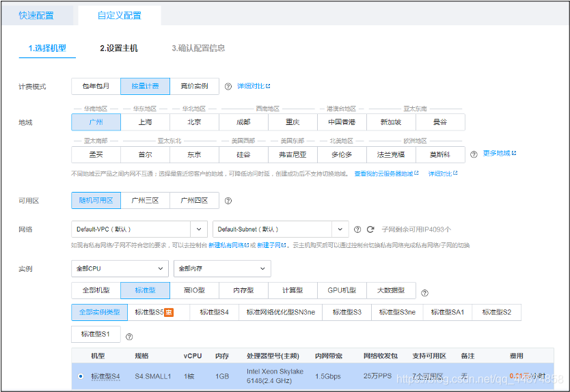
Task: Select 硅谷 region
Action: (x=243, y=155)
